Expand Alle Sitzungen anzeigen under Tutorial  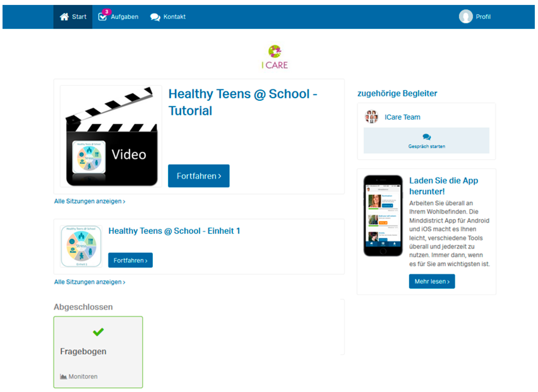(x=90, y=201)
